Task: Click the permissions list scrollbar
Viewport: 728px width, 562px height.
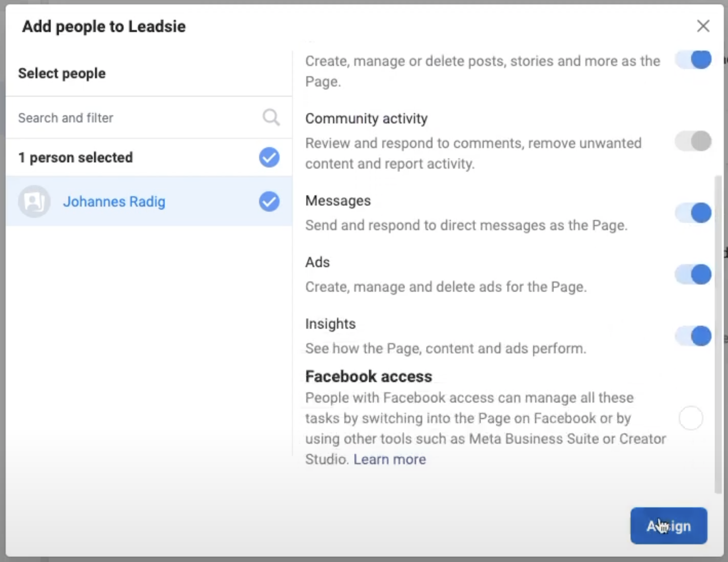Action: tap(718, 334)
